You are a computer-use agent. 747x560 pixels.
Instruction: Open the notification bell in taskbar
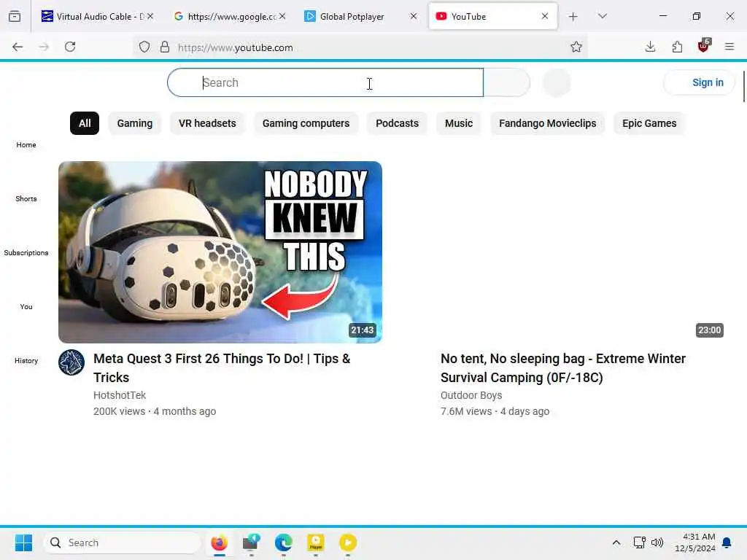(x=727, y=542)
